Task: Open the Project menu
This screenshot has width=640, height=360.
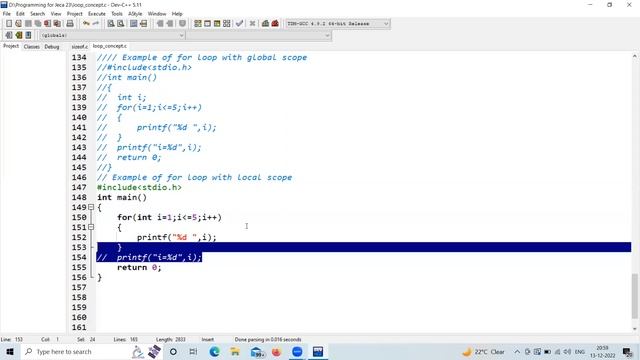Action: click(x=75, y=14)
